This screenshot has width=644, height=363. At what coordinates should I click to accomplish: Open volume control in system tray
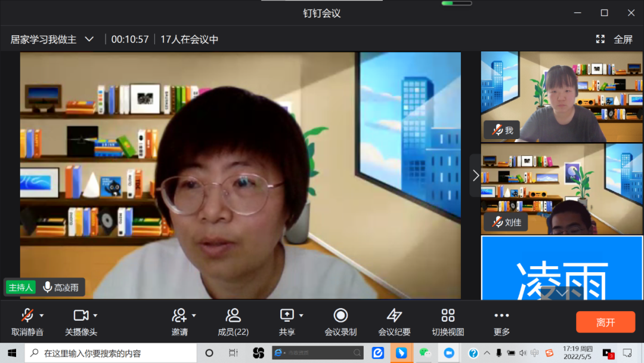[x=523, y=353]
